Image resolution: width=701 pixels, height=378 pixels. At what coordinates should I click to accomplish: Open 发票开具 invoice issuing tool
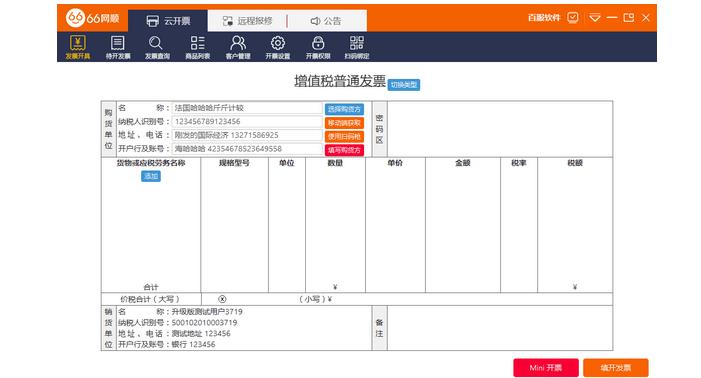coord(78,47)
